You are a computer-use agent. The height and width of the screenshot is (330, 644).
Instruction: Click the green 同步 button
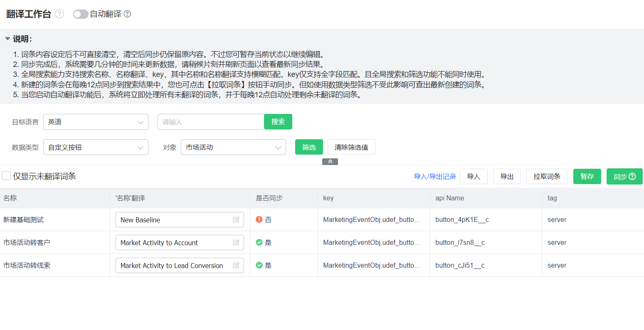click(624, 177)
